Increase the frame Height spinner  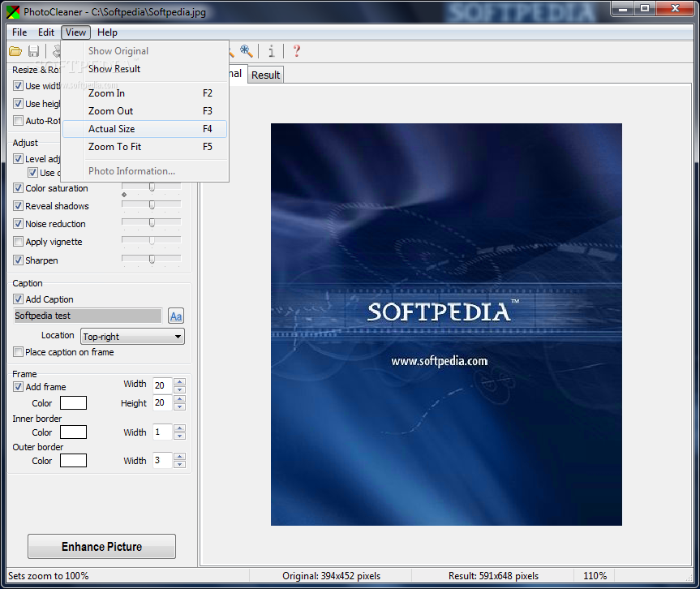[x=179, y=399]
